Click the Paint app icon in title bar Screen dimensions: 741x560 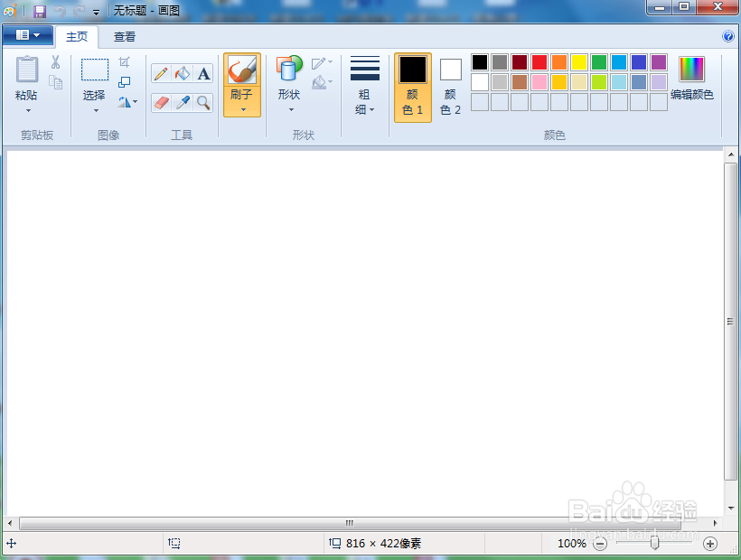[x=10, y=11]
